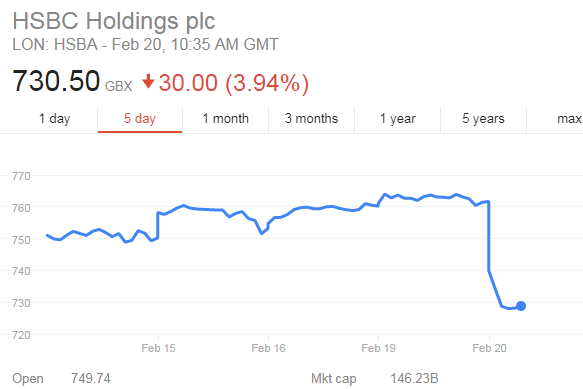Click the Mkt cap 146.23B value
The width and height of the screenshot is (583, 389).
[414, 379]
